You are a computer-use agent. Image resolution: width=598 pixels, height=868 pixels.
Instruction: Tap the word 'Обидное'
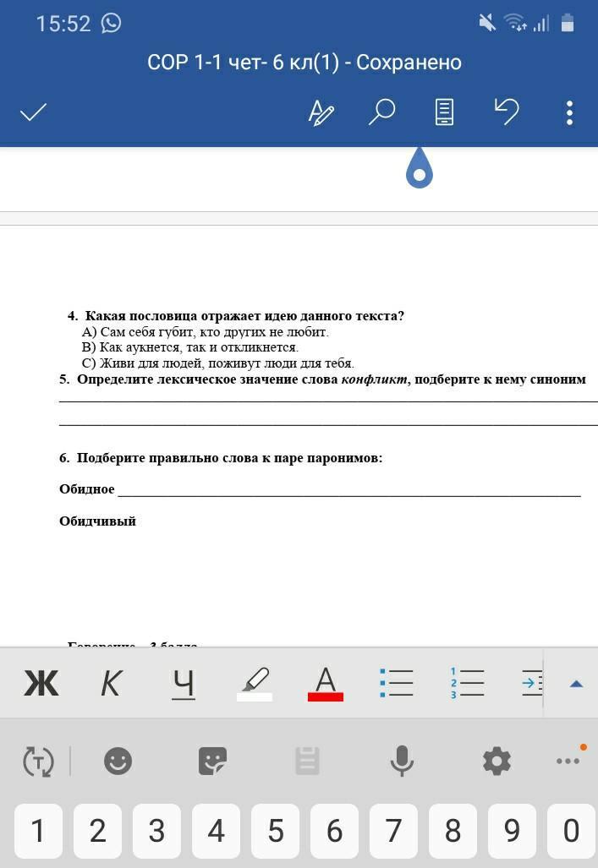pos(87,489)
